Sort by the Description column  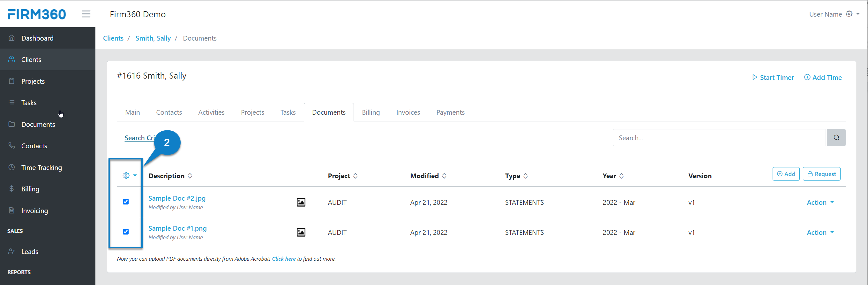click(170, 176)
